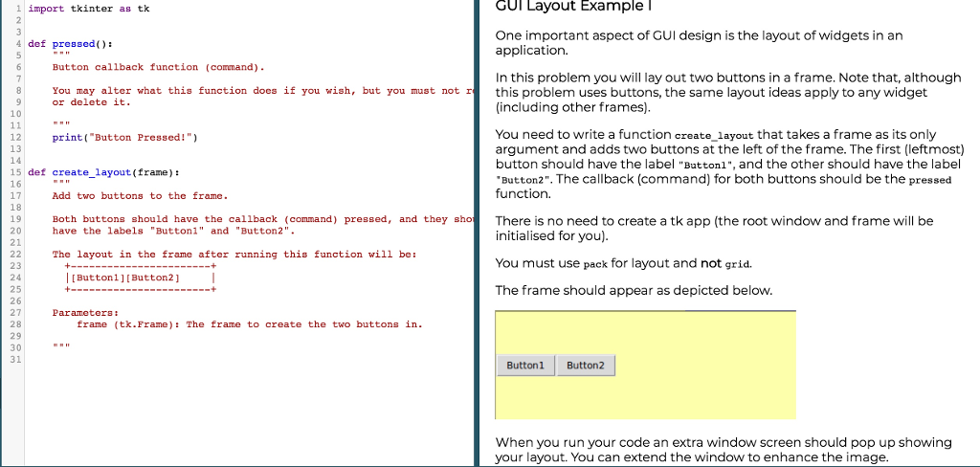Click 'def create_layout(frame):' definition line
Image resolution: width=980 pixels, height=467 pixels.
(103, 172)
